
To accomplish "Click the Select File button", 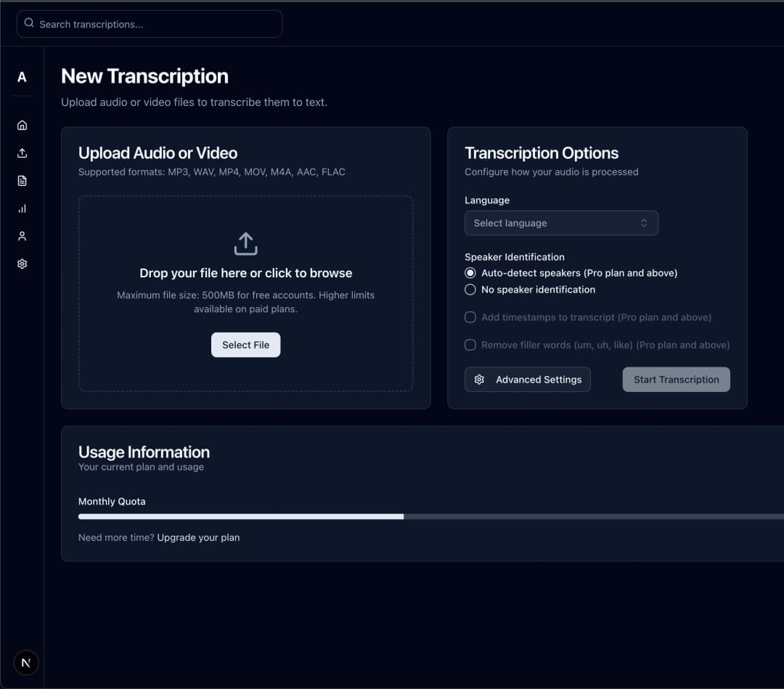I will [x=245, y=345].
